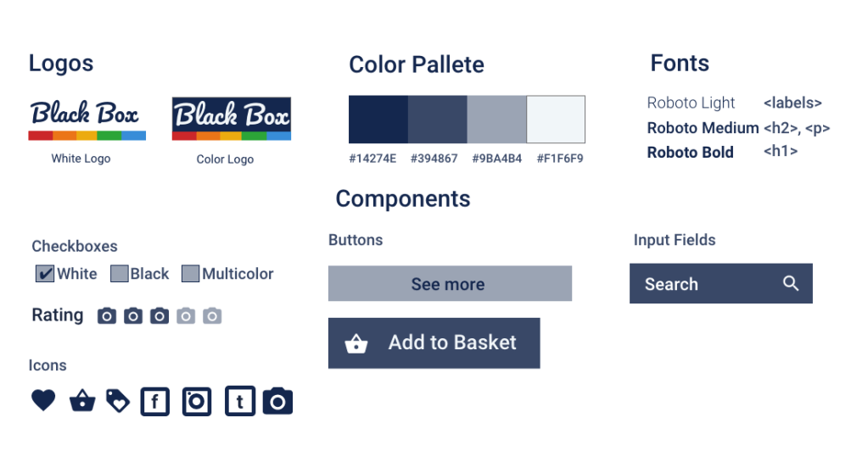Uncheck the White checkbox
The height and width of the screenshot is (451, 868).
point(45,274)
